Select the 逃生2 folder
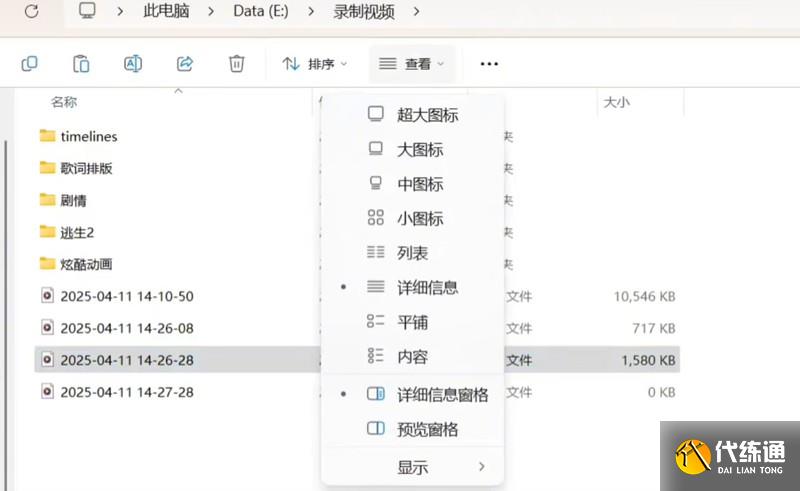This screenshot has height=491, width=800. (x=77, y=232)
